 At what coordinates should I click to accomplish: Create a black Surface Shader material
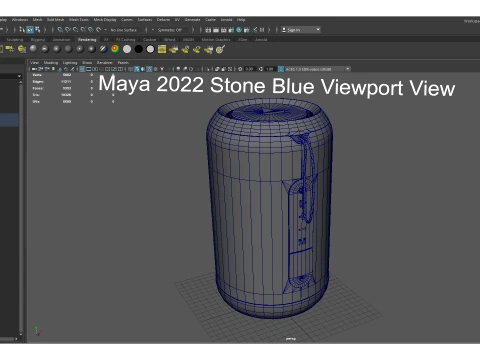139,49
